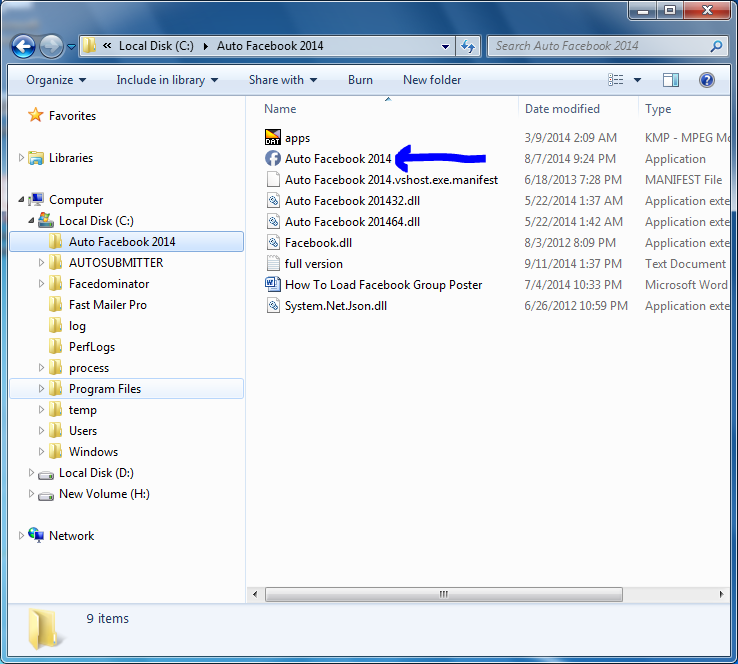Expand the Facedominator folder

click(x=41, y=283)
